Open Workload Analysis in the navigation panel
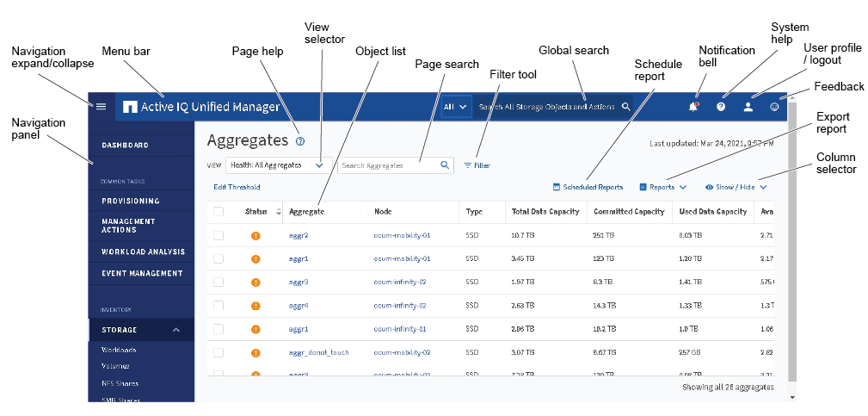This screenshot has height=416, width=868. 143,252
